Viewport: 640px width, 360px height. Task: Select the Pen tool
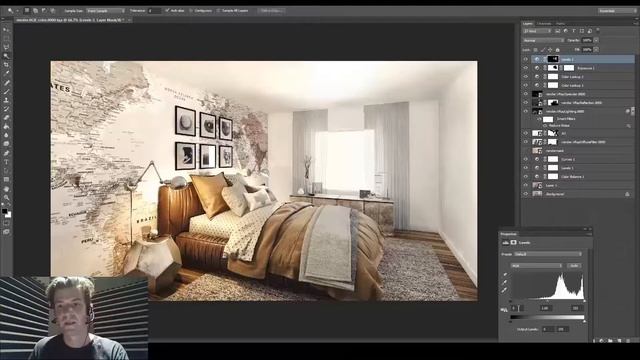coord(6,153)
